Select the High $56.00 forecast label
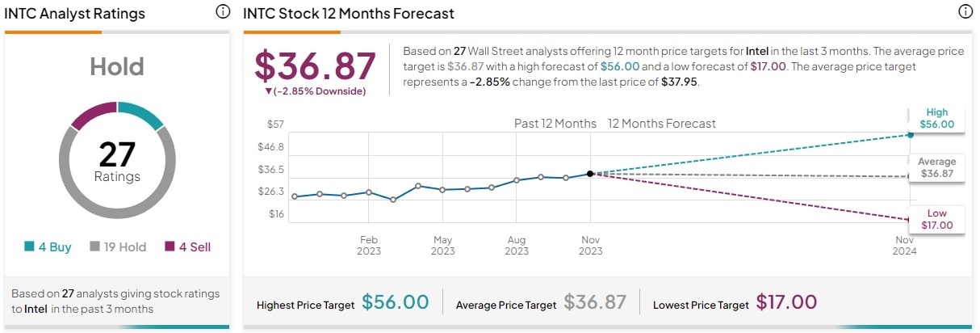 click(936, 119)
